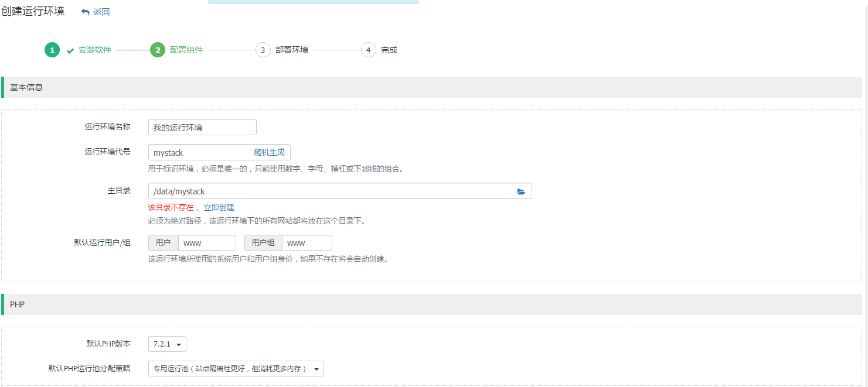Screen dimensions: 868x387
Task: Click the folder browse icon in main directory field
Action: click(x=521, y=191)
